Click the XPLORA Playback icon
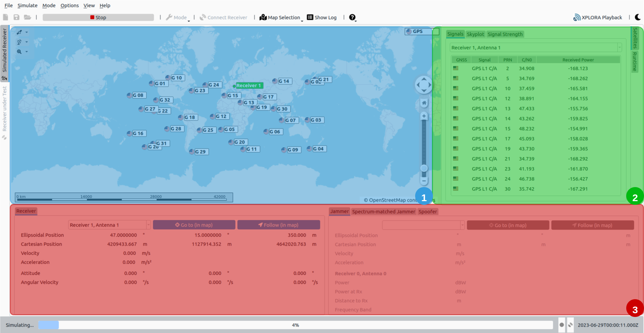Screen dimensions: 644x333 coord(577,17)
